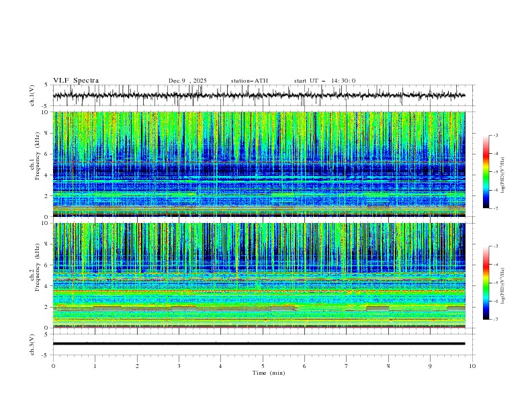This screenshot has height=411, width=532.
Task: Select the ch.2 "Frequency (kHz)" axis label
Action: tap(37, 267)
